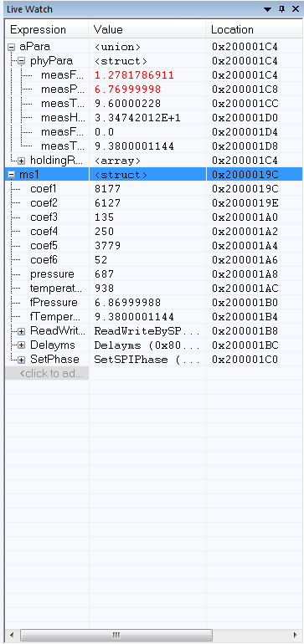Click the SetSPIPhase value cell

(147, 360)
